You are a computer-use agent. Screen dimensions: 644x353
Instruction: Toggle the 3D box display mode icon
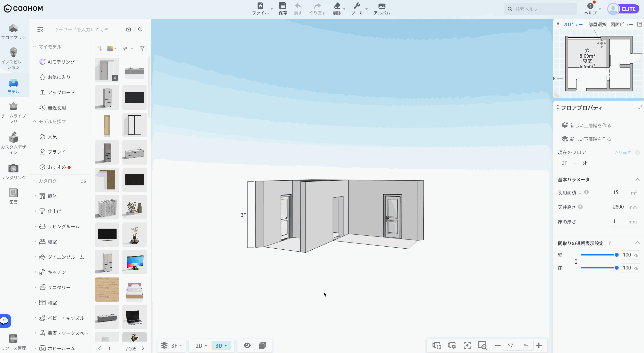[x=263, y=345]
